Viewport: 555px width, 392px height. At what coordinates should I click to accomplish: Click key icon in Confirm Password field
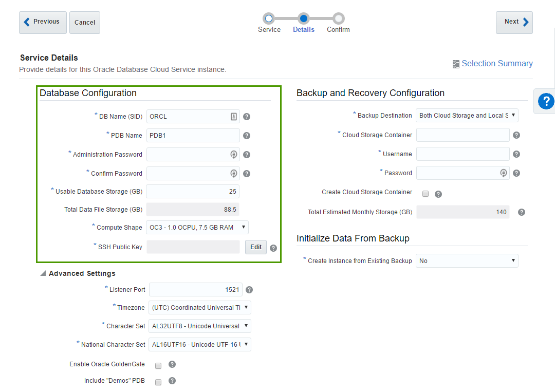[x=234, y=174]
